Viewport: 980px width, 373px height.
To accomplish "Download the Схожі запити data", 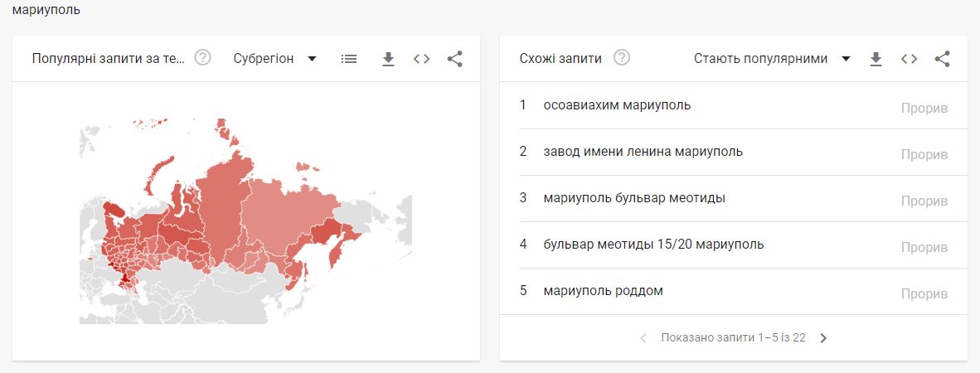I will 876,59.
